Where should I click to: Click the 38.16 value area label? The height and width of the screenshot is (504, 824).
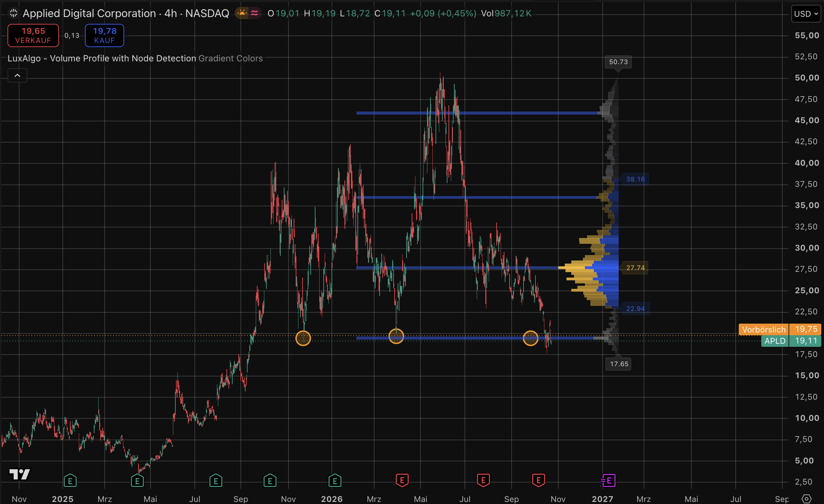635,179
